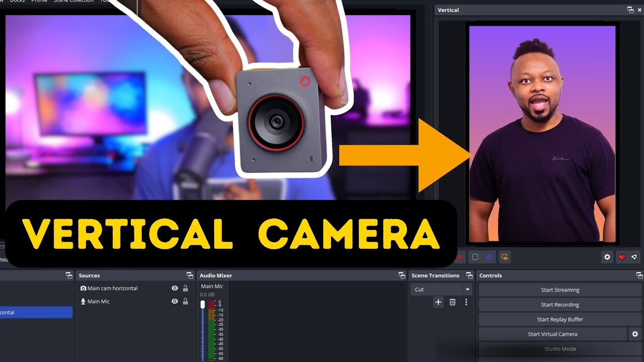Float the Sources dock panel
The image size is (644, 362).
click(x=190, y=276)
